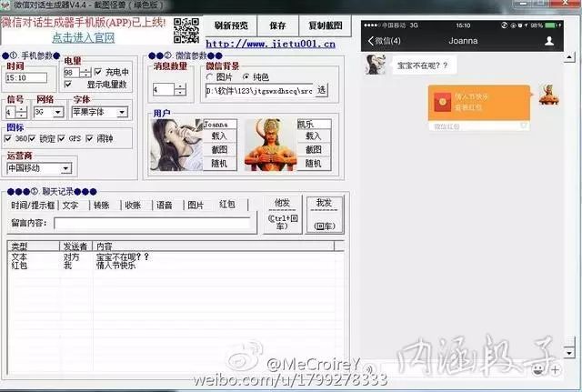Click the 内容 column header
The width and height of the screenshot is (582, 392).
[x=214, y=246]
